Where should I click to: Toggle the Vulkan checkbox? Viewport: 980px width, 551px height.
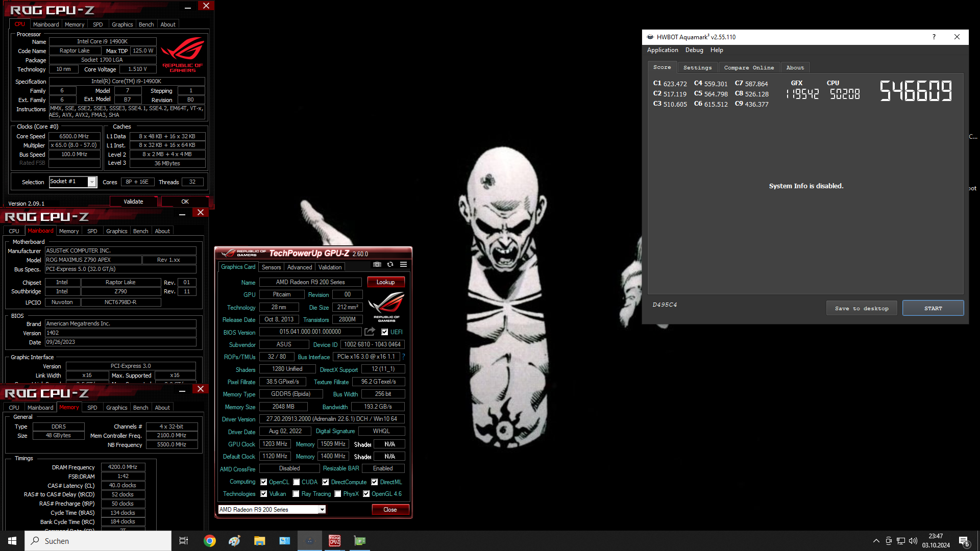pos(264,494)
